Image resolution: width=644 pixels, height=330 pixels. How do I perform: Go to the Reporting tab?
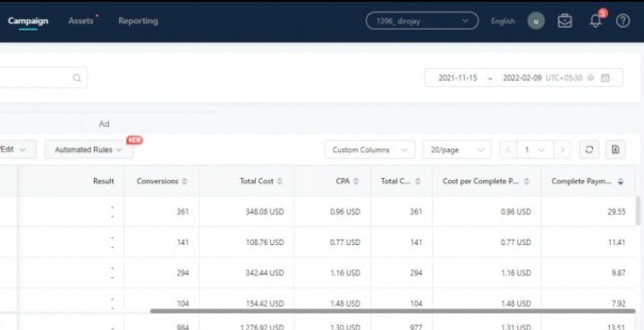[138, 21]
